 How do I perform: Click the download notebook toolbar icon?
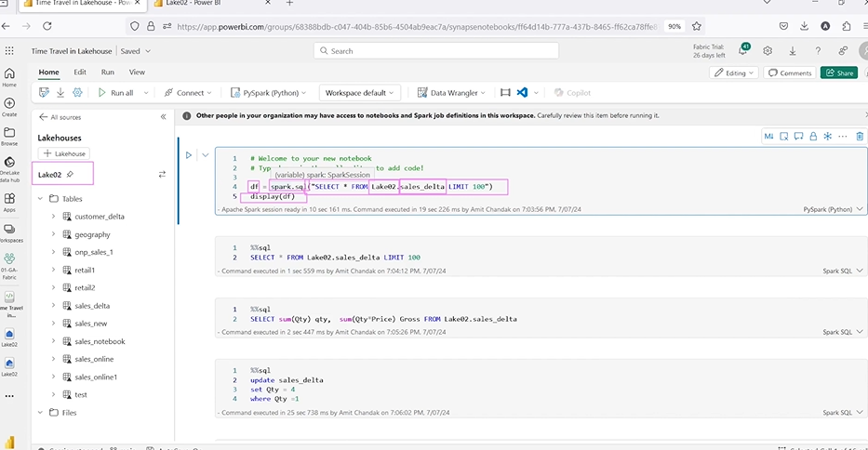pyautogui.click(x=60, y=92)
